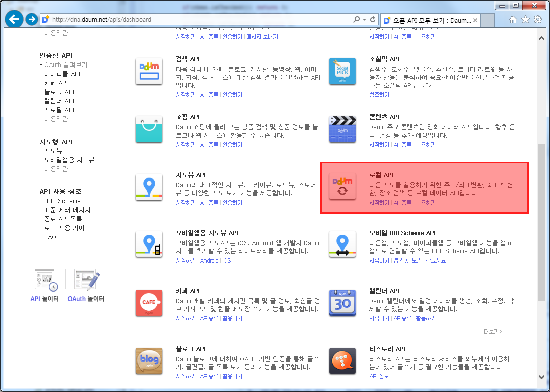Click the scrollbar up arrow
The width and height of the screenshot is (550, 392).
(x=541, y=39)
